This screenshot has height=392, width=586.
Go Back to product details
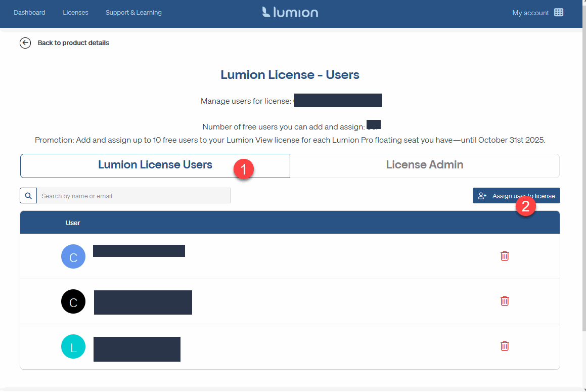tap(73, 43)
